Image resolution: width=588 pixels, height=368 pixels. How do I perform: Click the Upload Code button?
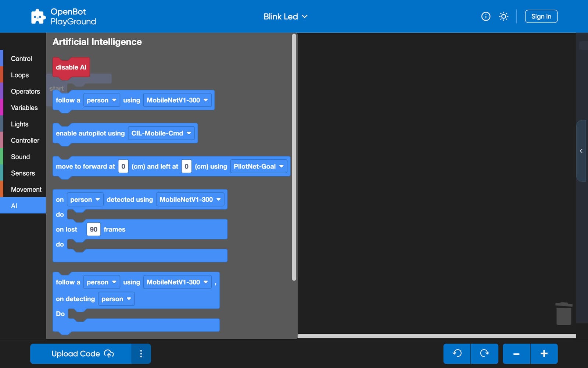(x=81, y=354)
